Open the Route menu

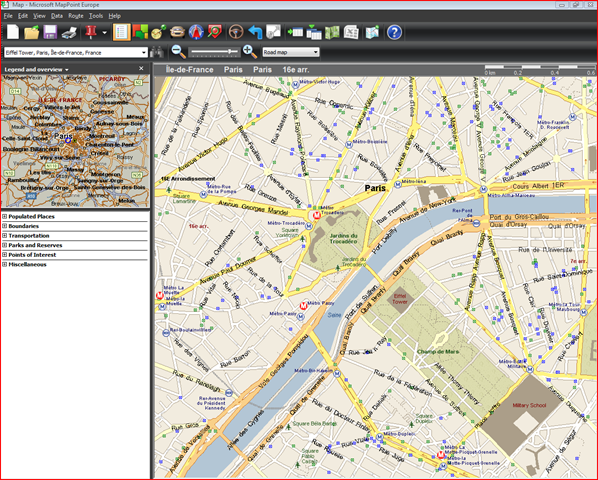click(76, 16)
